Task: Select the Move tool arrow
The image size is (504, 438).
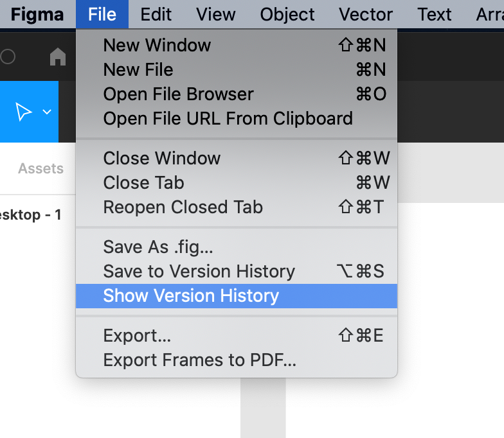Action: pos(23,112)
